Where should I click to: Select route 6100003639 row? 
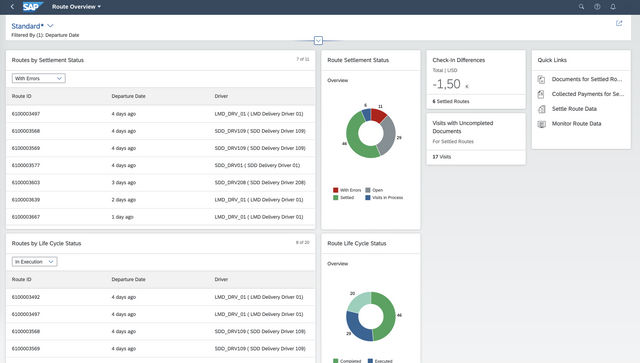pyautogui.click(x=160, y=200)
